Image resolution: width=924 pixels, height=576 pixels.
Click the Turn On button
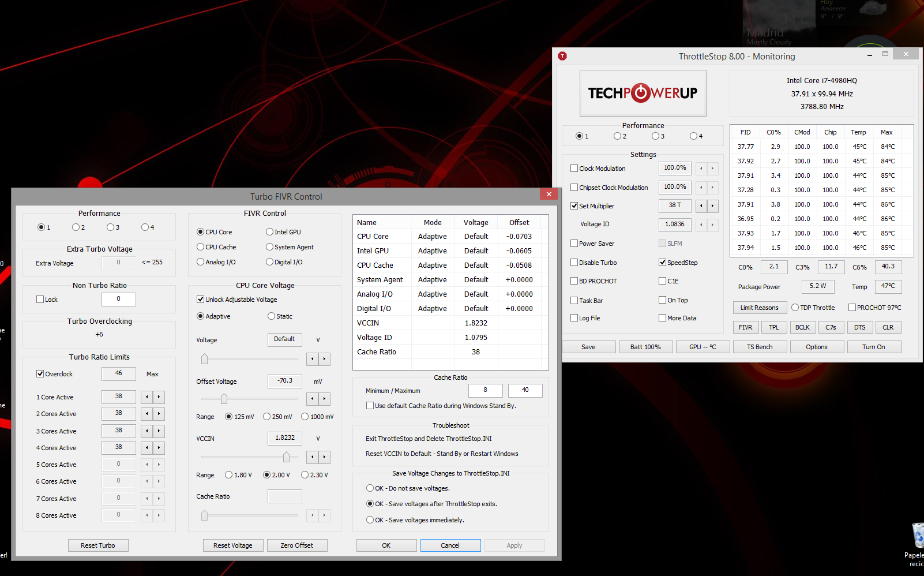coord(874,347)
